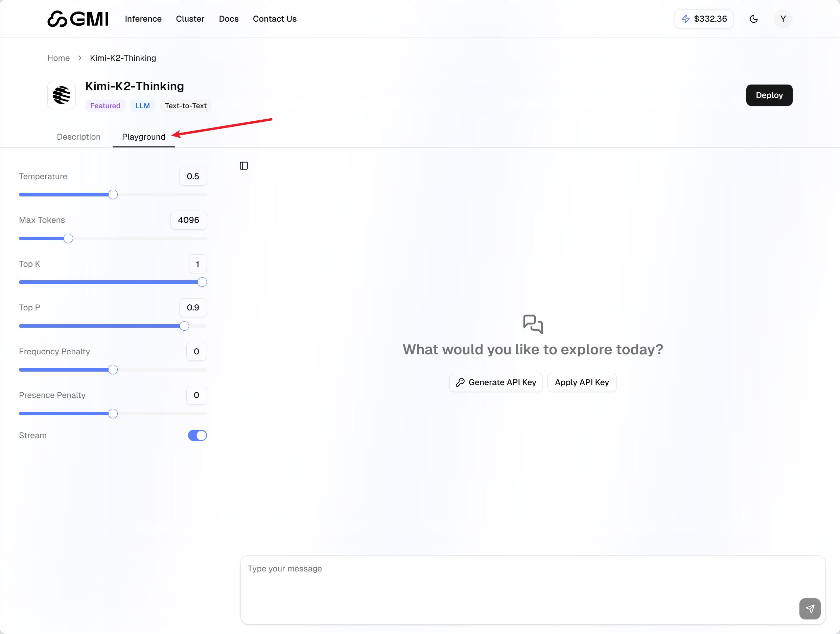The image size is (840, 634).
Task: Click the Frequency Penalty value field
Action: [196, 352]
